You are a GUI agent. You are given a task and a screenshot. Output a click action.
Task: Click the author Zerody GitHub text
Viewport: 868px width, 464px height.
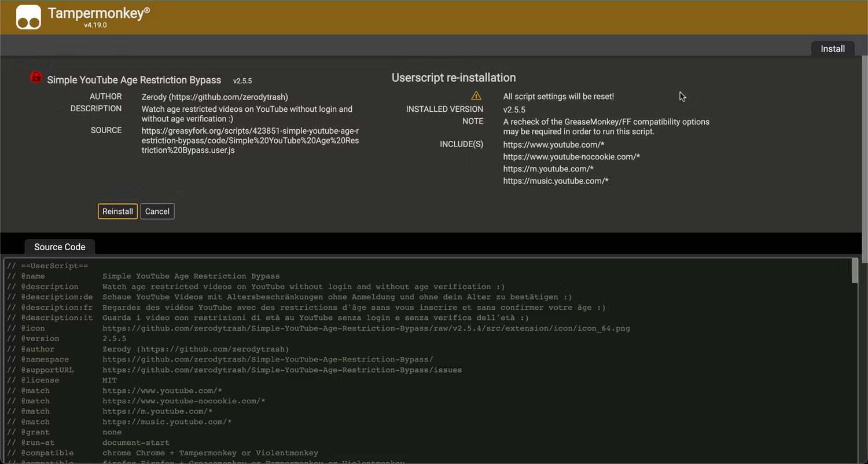pos(215,97)
